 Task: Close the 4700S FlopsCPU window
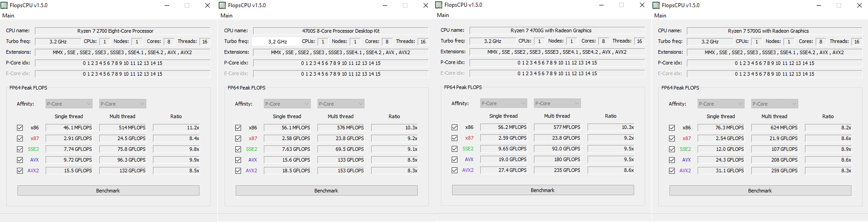coord(425,5)
